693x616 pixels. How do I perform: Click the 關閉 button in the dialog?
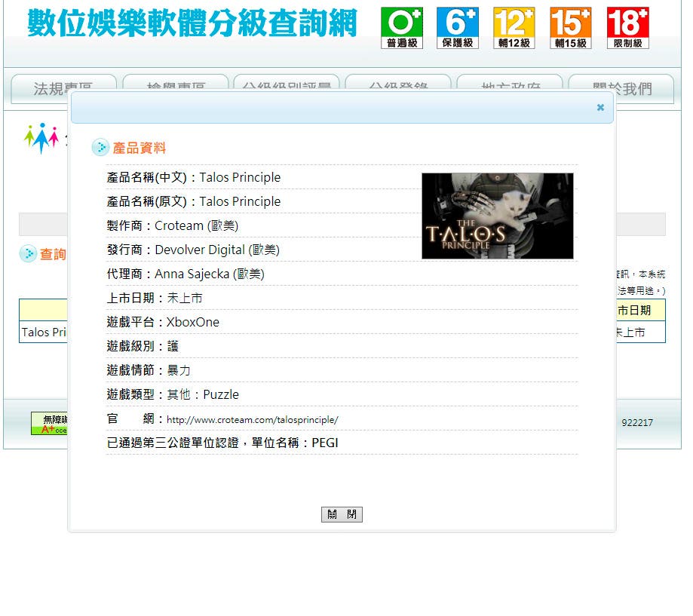tap(342, 514)
